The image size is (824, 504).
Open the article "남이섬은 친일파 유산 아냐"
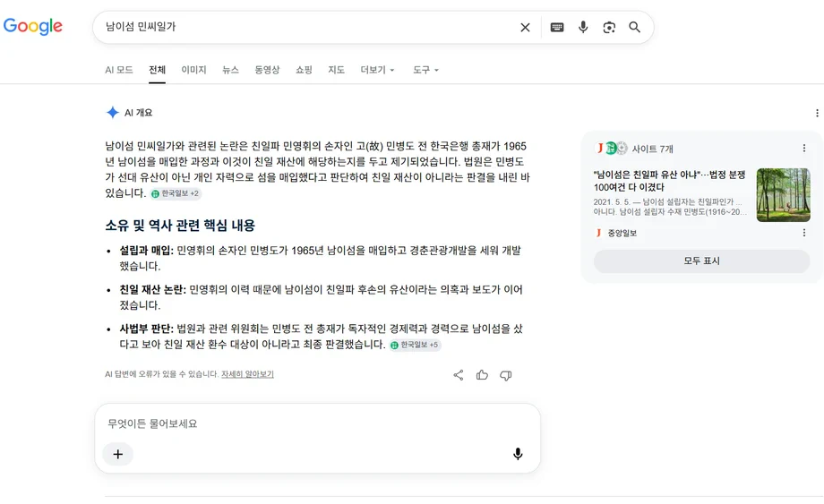[670, 181]
